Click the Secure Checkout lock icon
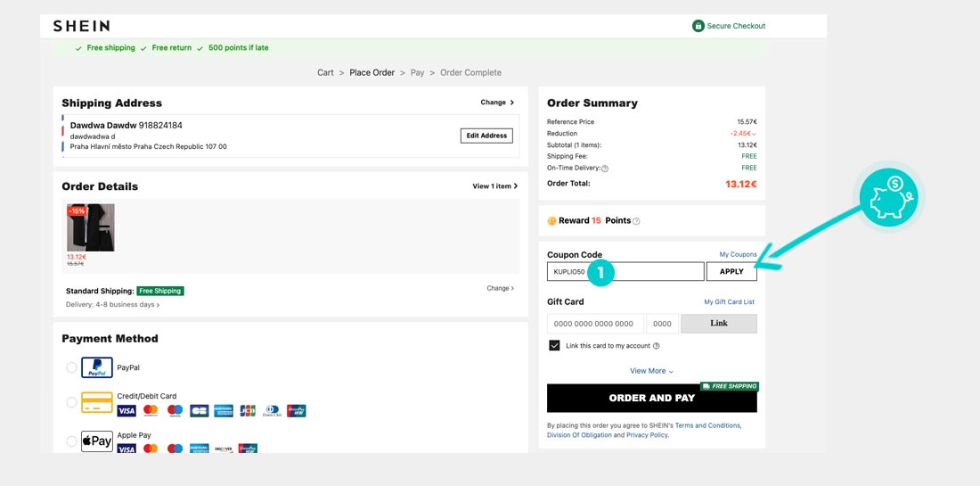The width and height of the screenshot is (980, 486). click(x=698, y=26)
